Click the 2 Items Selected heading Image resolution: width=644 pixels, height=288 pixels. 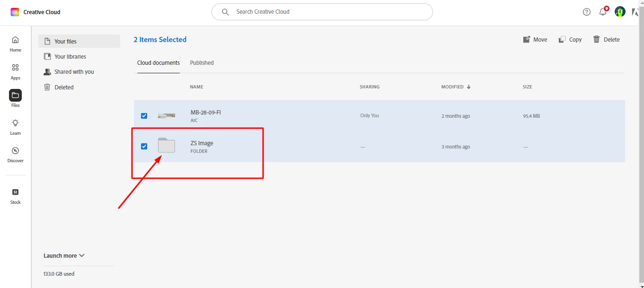[x=160, y=40]
